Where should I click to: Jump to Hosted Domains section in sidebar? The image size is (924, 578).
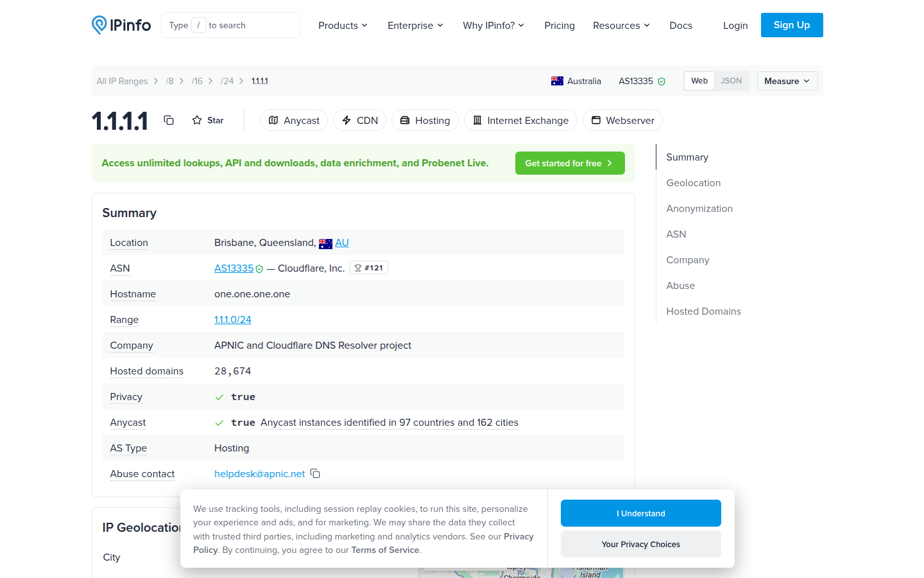click(x=704, y=311)
